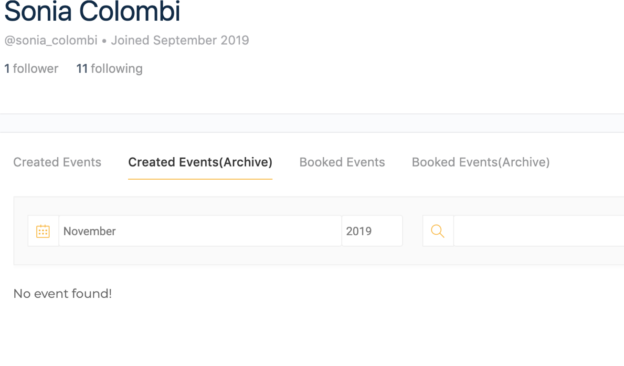Open the November month dropdown
The height and width of the screenshot is (366, 624).
200,231
